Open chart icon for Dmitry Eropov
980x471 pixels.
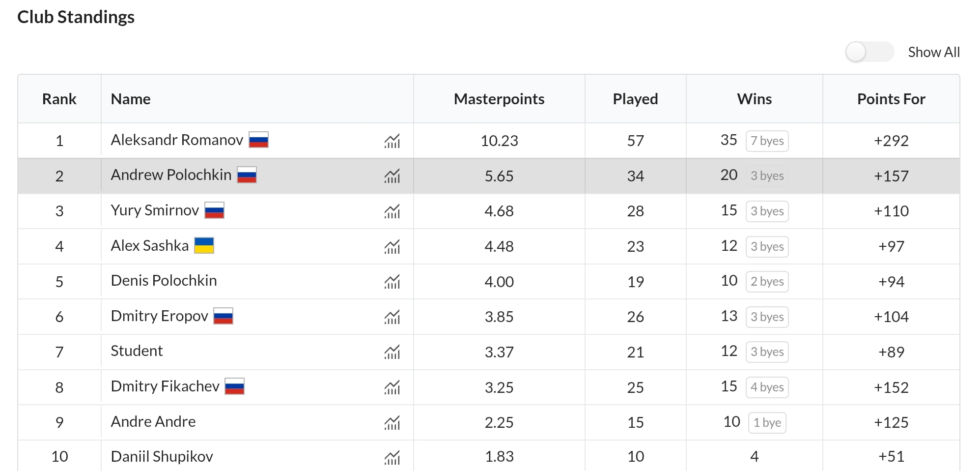click(x=392, y=317)
